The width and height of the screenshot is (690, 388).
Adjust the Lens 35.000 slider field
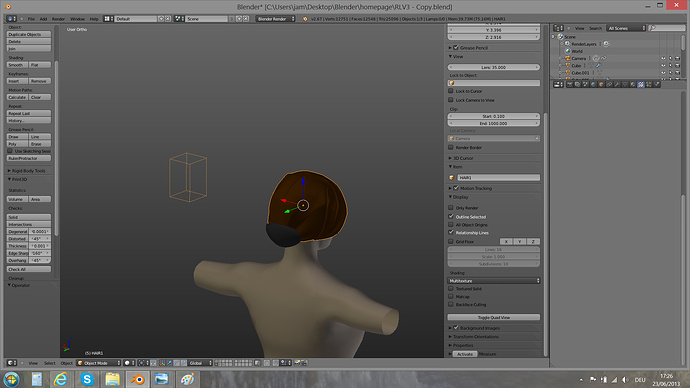tap(494, 67)
